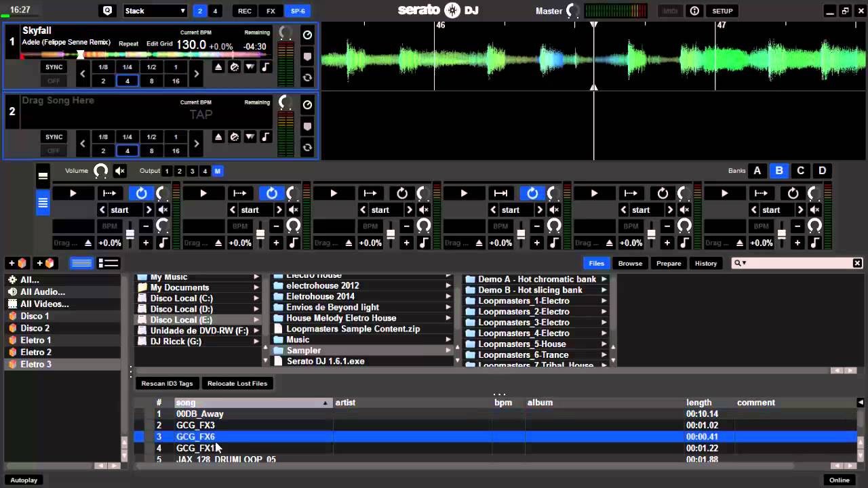The width and height of the screenshot is (868, 488).
Task: Select simple sampler view icon
Action: click(43, 176)
